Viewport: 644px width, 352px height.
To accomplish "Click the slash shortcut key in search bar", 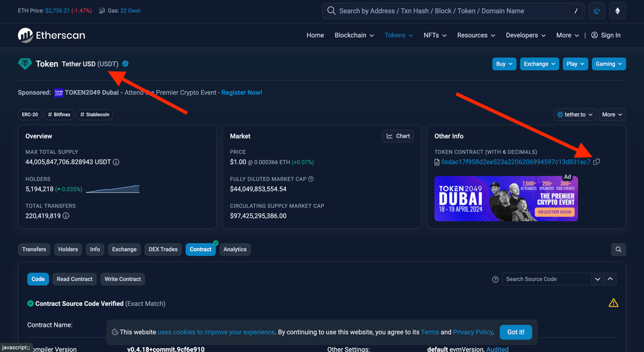I will point(576,11).
